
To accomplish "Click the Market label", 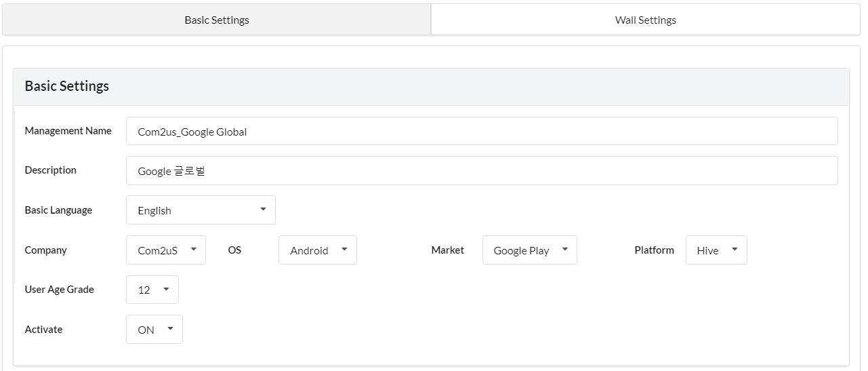I will pyautogui.click(x=448, y=250).
